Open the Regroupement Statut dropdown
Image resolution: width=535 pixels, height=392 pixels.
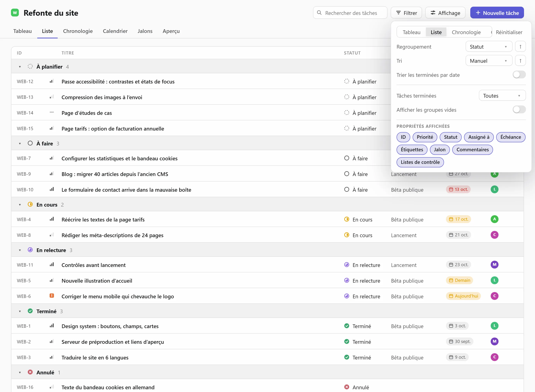tap(489, 46)
